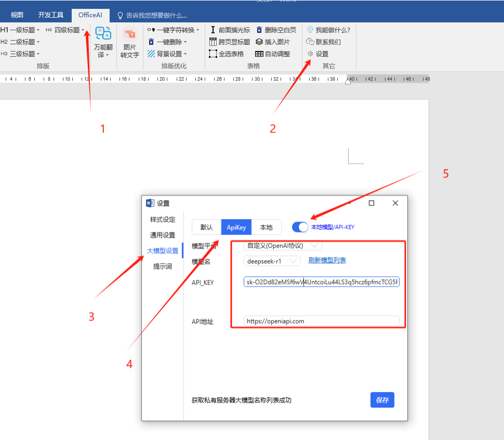Select the 本地 mode option

pos(267,227)
